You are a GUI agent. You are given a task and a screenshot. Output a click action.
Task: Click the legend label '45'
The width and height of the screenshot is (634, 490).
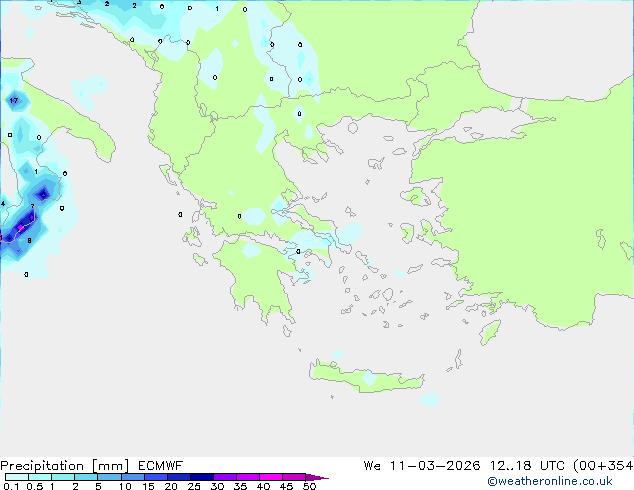[286, 486]
